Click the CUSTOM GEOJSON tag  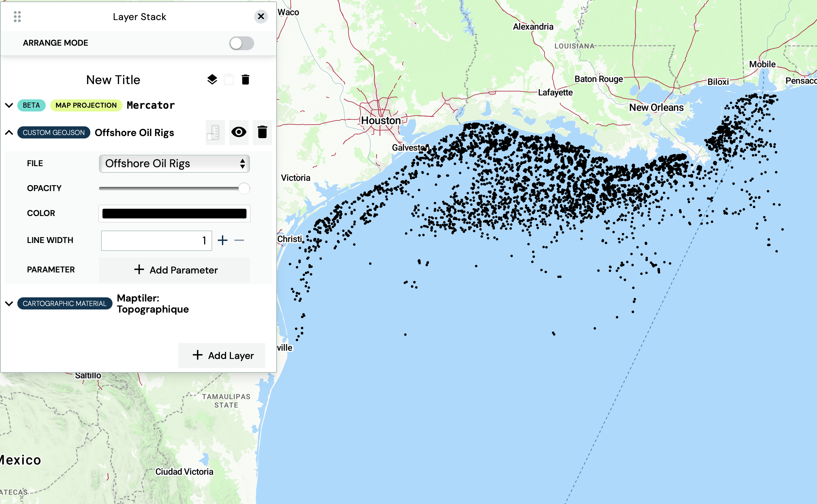[x=54, y=133]
